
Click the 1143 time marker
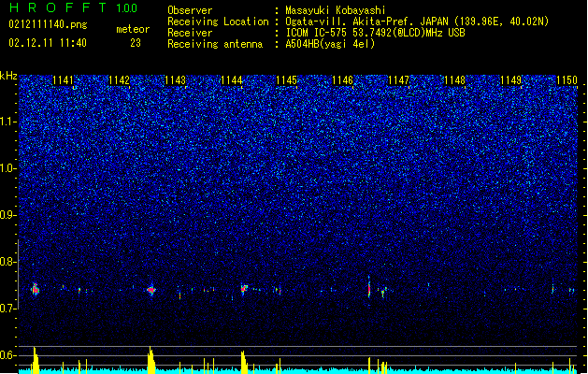(x=175, y=80)
